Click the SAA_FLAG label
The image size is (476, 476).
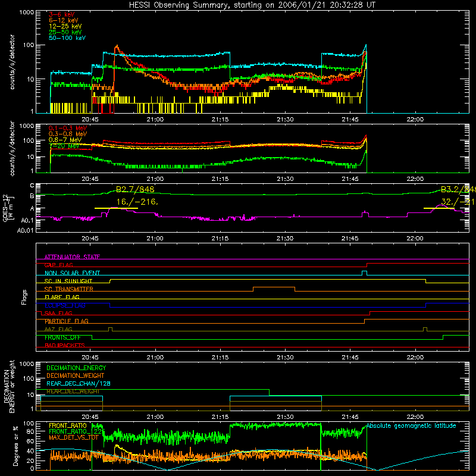point(58,313)
